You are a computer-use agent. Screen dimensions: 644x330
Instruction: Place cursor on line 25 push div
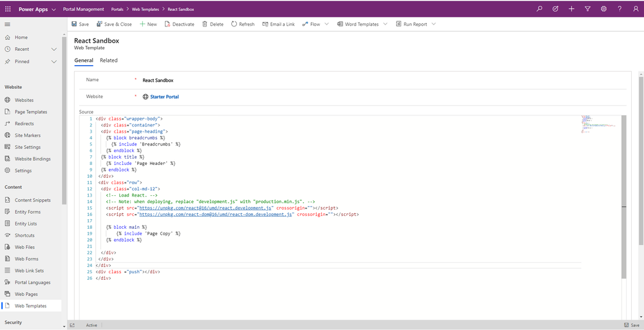click(128, 271)
